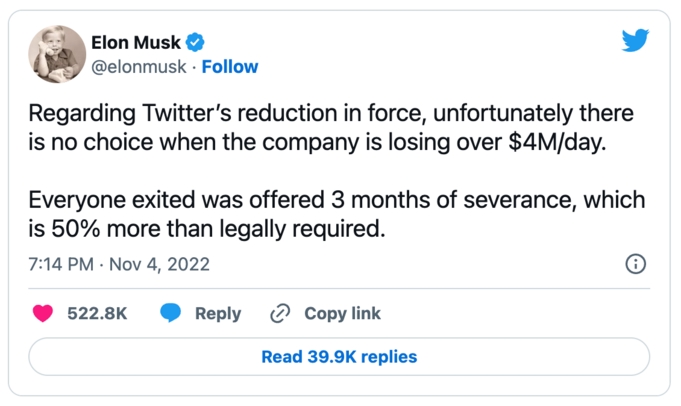Click the 7:14 PM time text
This screenshot has width=681, height=406.
click(x=60, y=265)
